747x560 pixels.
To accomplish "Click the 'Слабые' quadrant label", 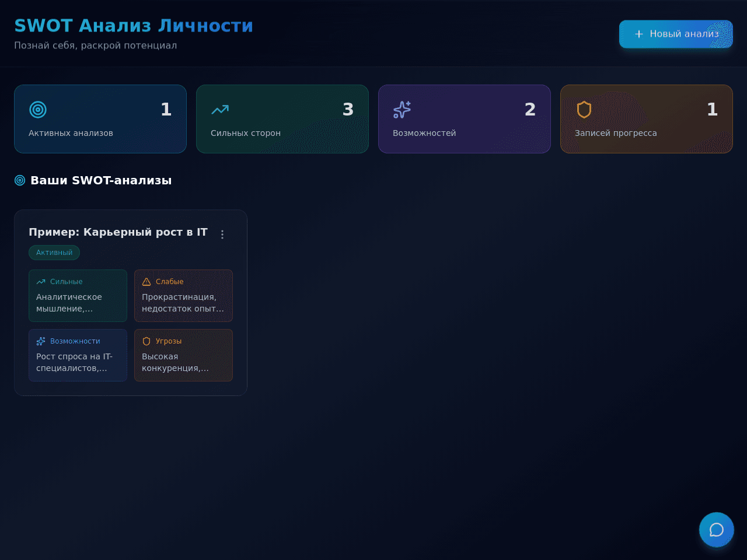I will (170, 282).
